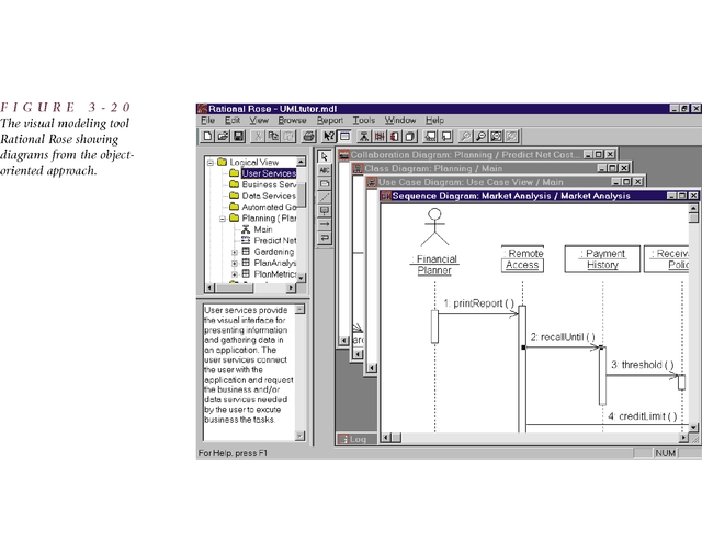Click the Zoom Out magnifier toolbar icon
Viewport: 720px width, 540px height.
(480, 136)
